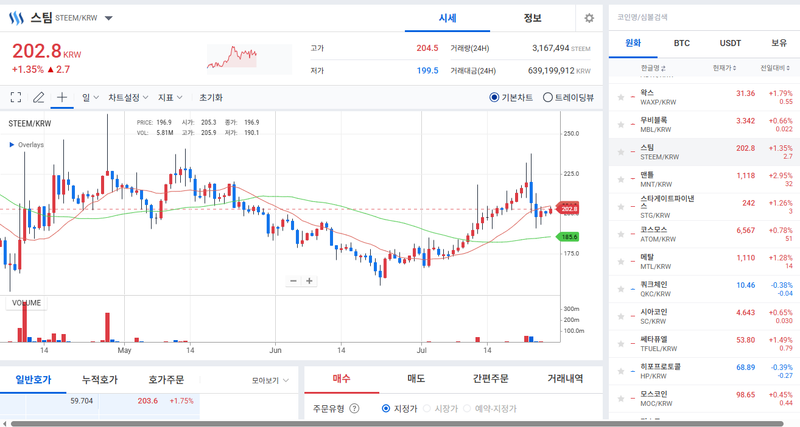Image resolution: width=800 pixels, height=427 pixels.
Task: Click the Steem logo icon
Action: point(16,18)
